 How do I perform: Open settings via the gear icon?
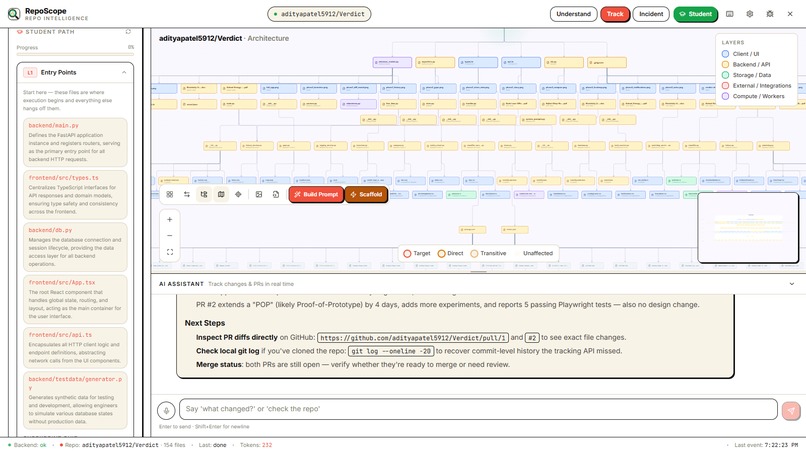(x=749, y=14)
